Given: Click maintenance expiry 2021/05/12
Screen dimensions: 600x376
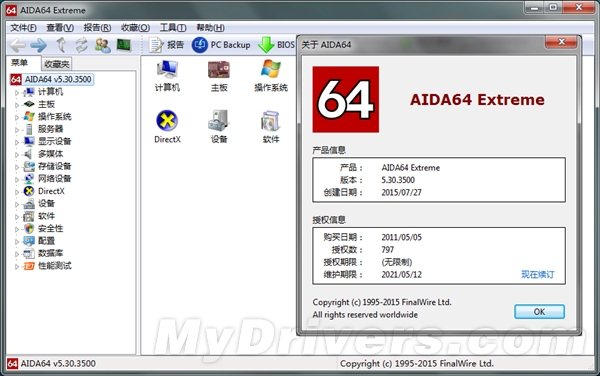Looking at the screenshot, I should (401, 274).
